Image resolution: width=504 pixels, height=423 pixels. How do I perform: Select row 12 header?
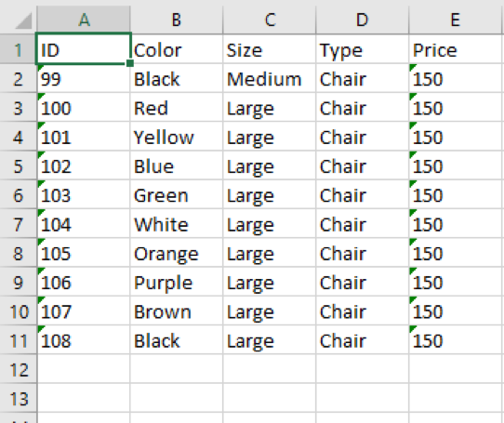pyautogui.click(x=19, y=370)
